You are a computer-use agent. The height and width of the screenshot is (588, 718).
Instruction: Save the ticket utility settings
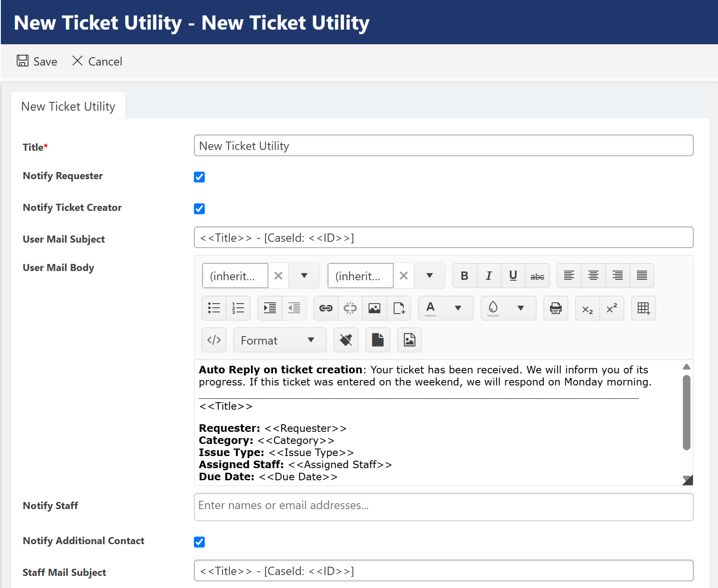click(37, 61)
